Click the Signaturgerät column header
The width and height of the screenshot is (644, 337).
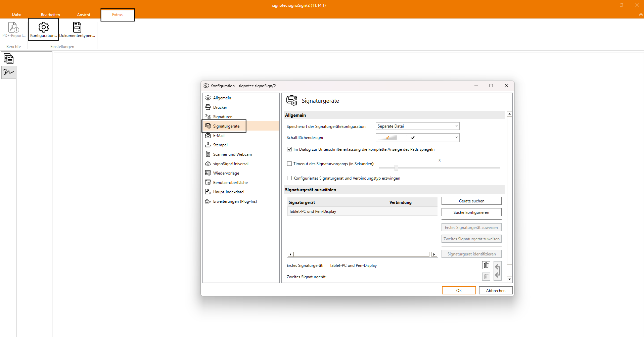point(337,202)
